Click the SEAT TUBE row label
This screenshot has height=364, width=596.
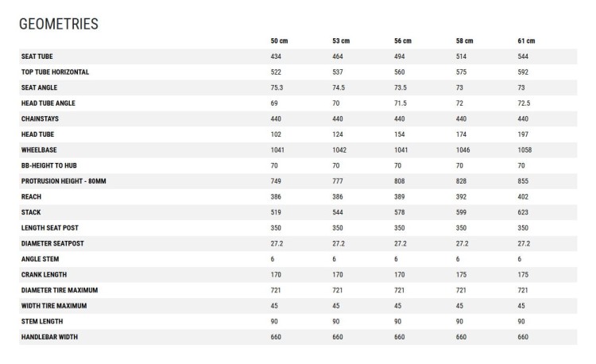37,56
